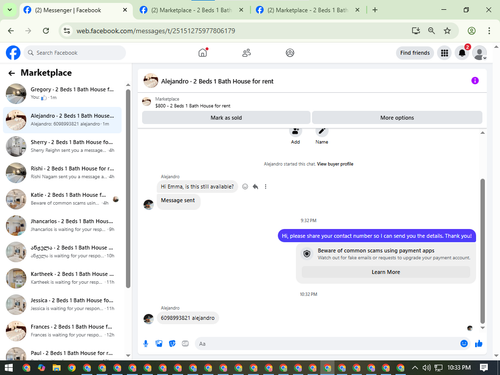Click the Find friends button
This screenshot has height=375, width=500.
415,53
